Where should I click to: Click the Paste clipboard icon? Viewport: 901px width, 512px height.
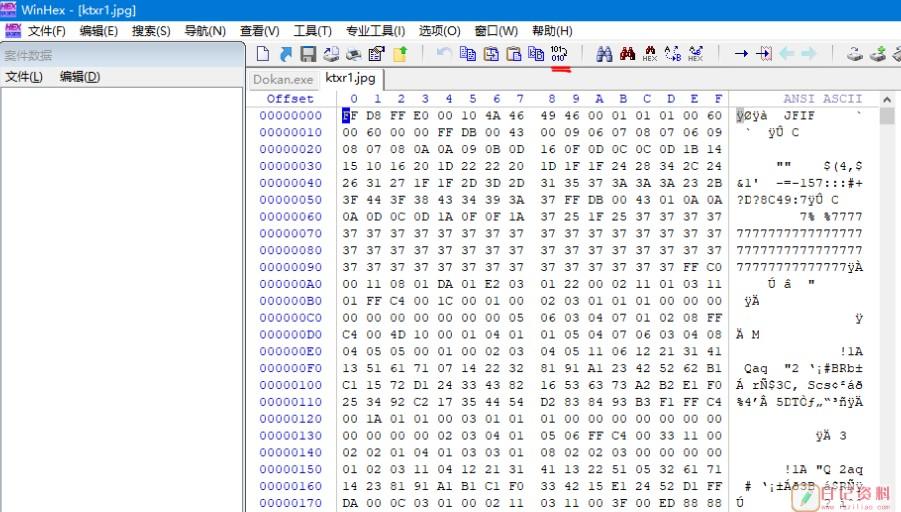coord(514,53)
